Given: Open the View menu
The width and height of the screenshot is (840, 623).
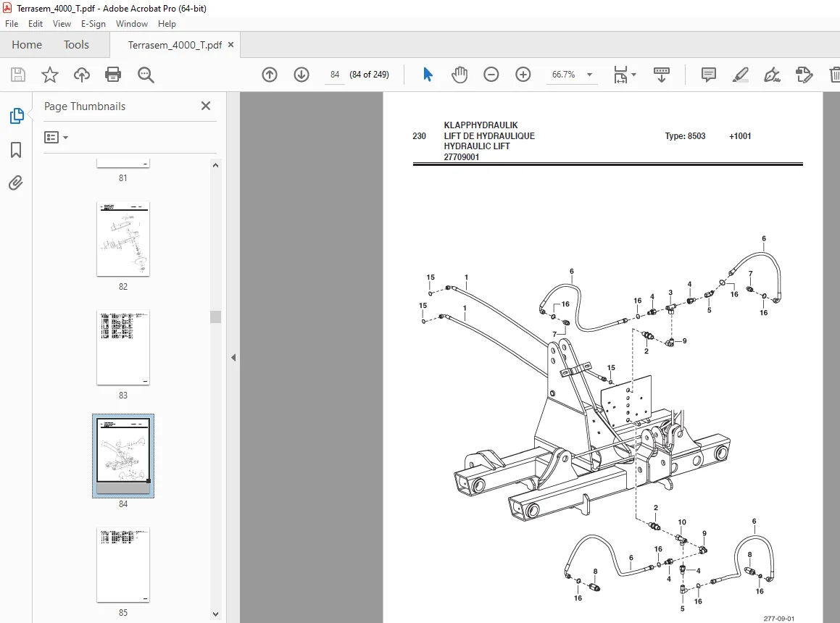Looking at the screenshot, I should (x=62, y=24).
